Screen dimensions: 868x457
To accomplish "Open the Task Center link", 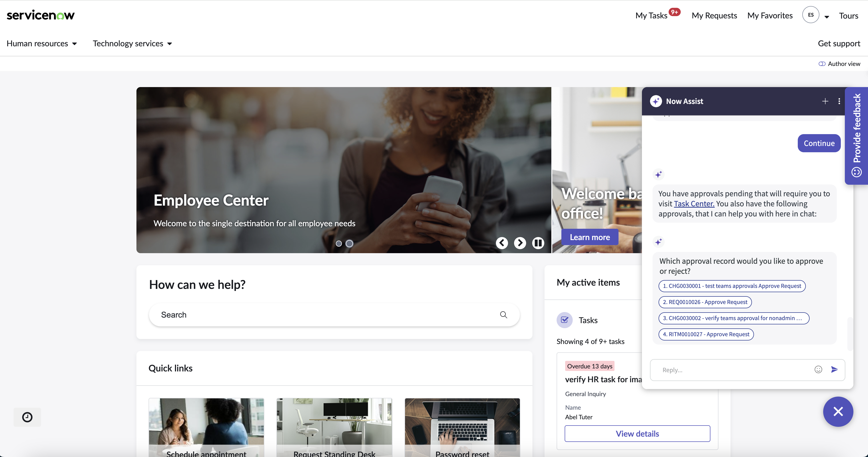I will pos(694,203).
